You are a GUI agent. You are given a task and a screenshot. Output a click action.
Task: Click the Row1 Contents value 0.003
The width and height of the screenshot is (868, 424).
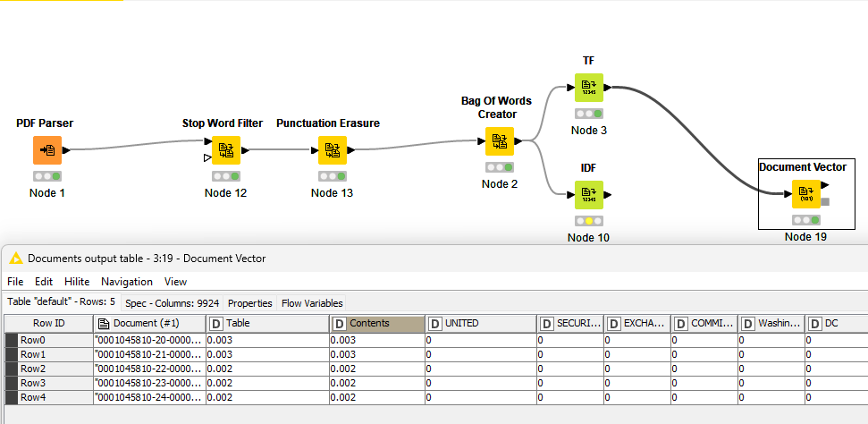[x=377, y=355]
